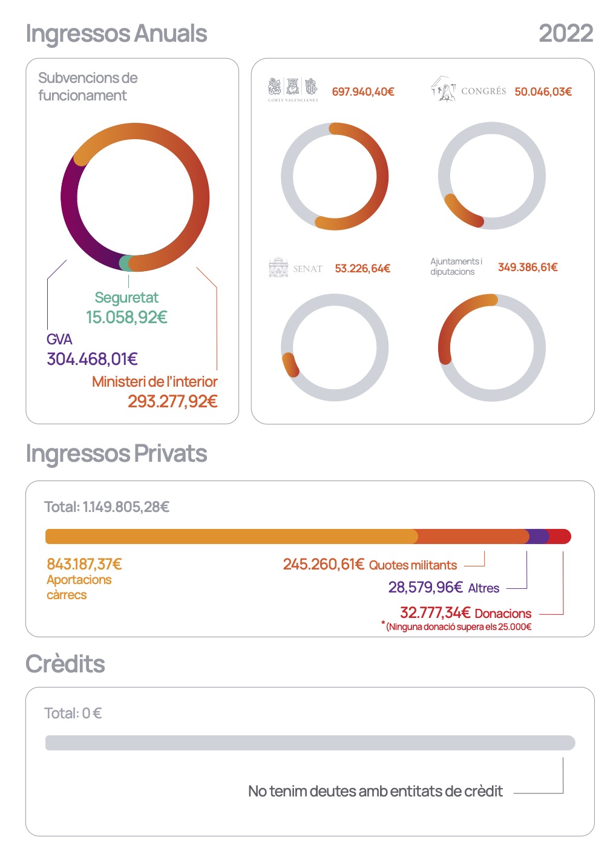Click the 'Aportacions càrrecs' label
The width and height of the screenshot is (616, 860).
point(79,587)
